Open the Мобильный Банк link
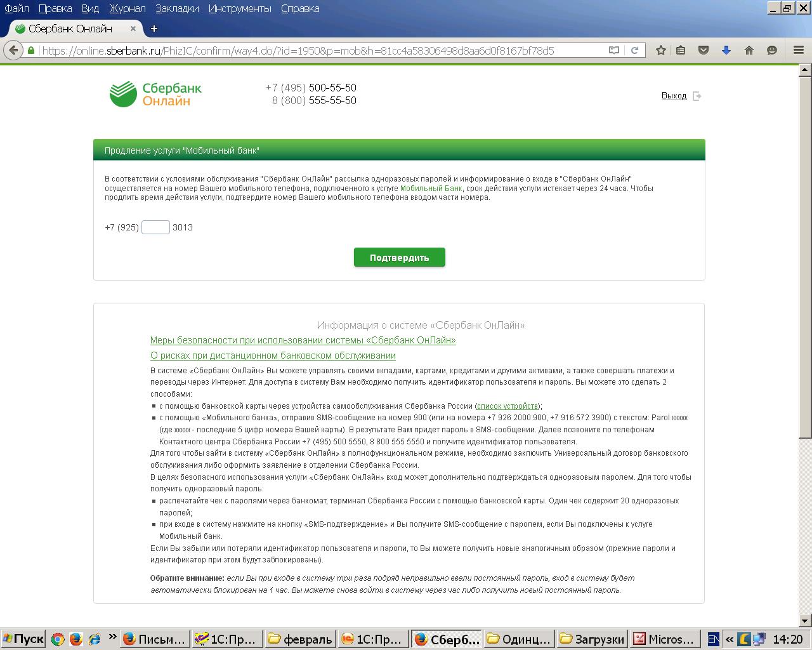The height and width of the screenshot is (650, 812). click(x=431, y=189)
